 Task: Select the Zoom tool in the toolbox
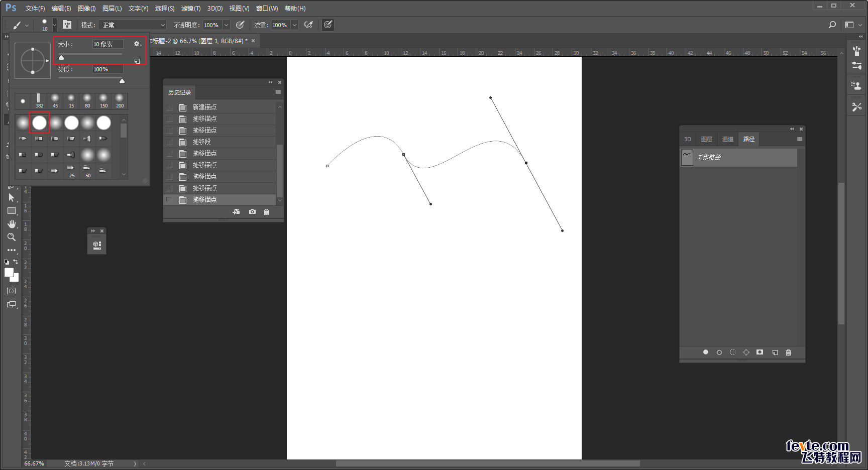pyautogui.click(x=12, y=237)
